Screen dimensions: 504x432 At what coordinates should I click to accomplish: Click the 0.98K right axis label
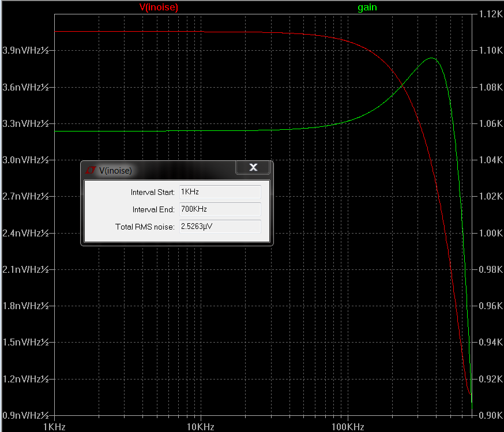point(491,269)
